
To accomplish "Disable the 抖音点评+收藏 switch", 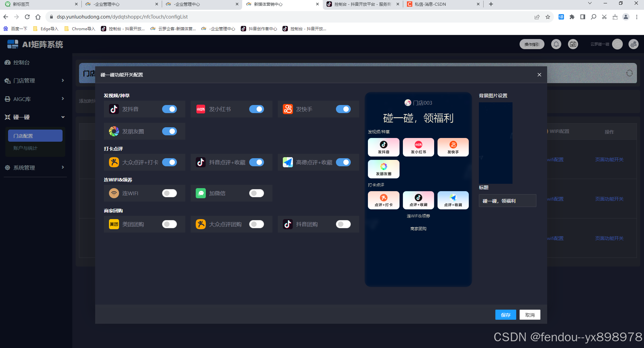I will (257, 162).
